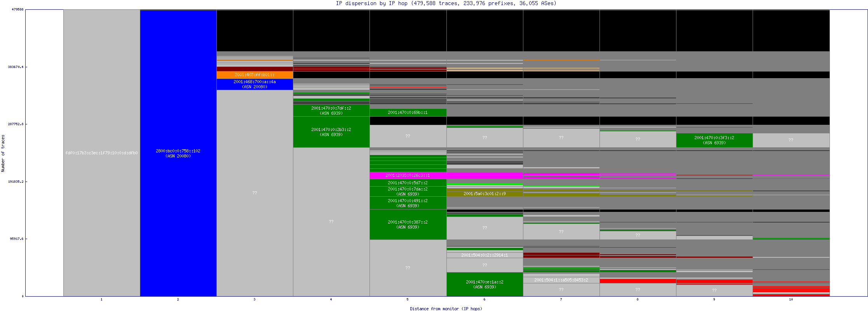Click the 'Distance from monitor (IP hops)' axis label
This screenshot has height=311, width=868.
click(x=446, y=309)
